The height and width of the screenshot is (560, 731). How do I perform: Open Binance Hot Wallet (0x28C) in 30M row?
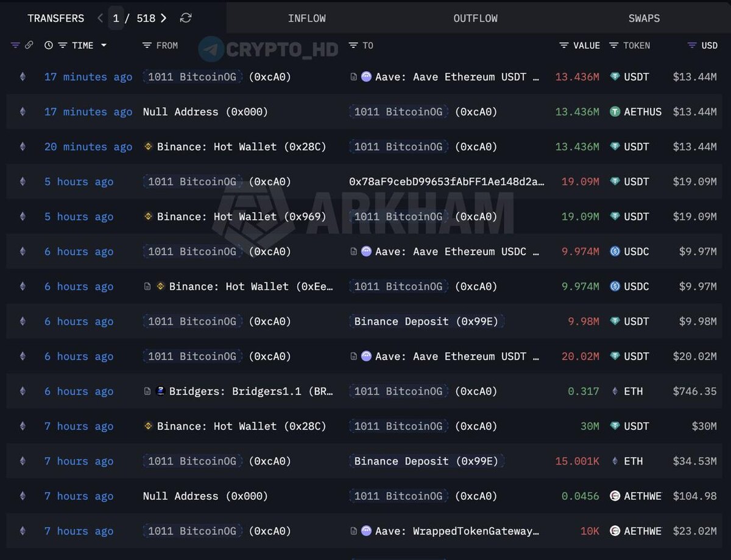pos(242,426)
